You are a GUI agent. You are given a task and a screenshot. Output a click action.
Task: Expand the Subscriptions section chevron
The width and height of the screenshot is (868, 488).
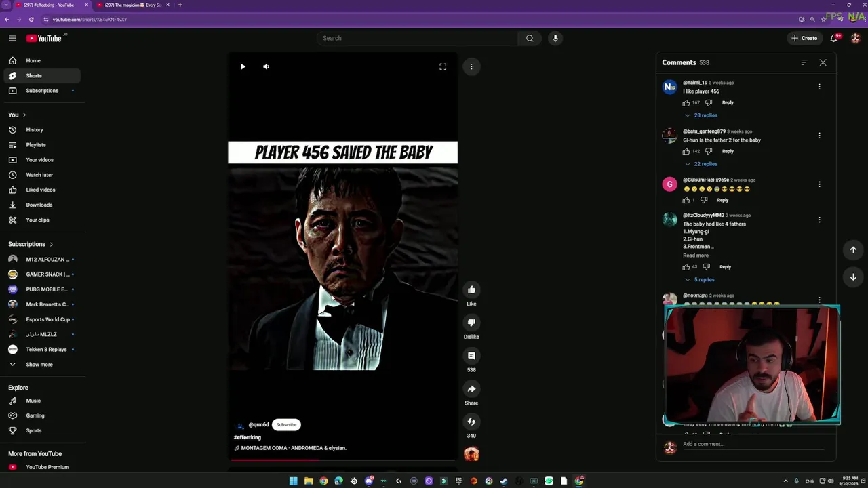51,244
